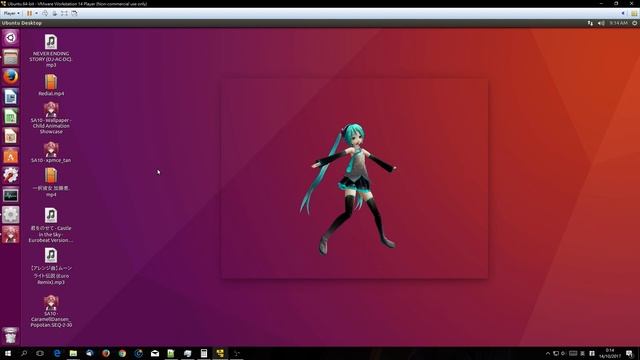Click the Unity mode toolbar icon
This screenshot has width=640, height=360.
pos(74,13)
